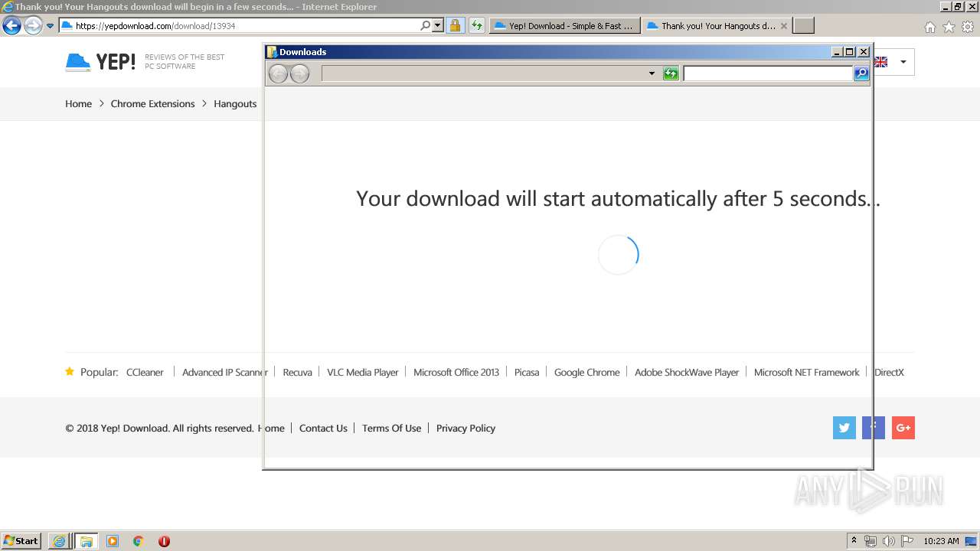
Task: Click the security lock icon in IE
Action: [x=455, y=25]
